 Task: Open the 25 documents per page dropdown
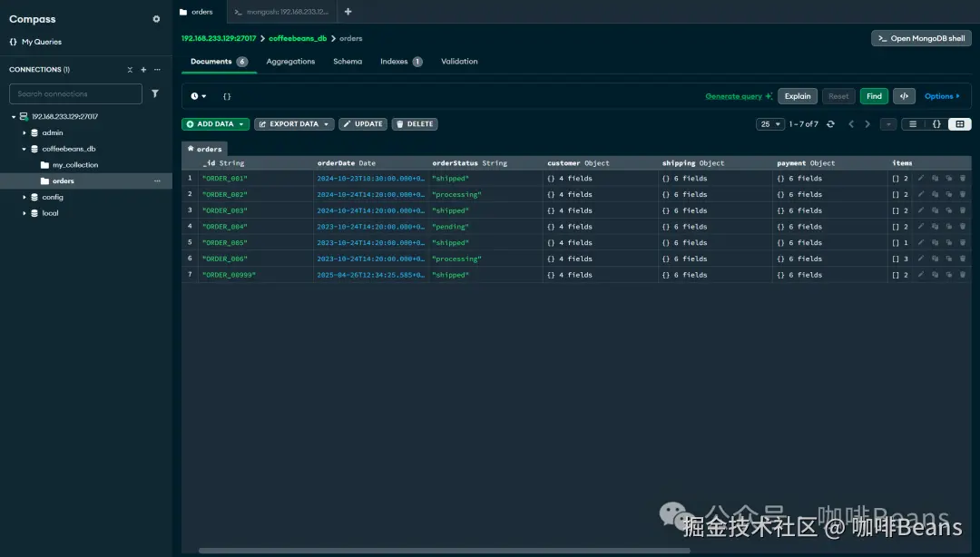click(770, 124)
